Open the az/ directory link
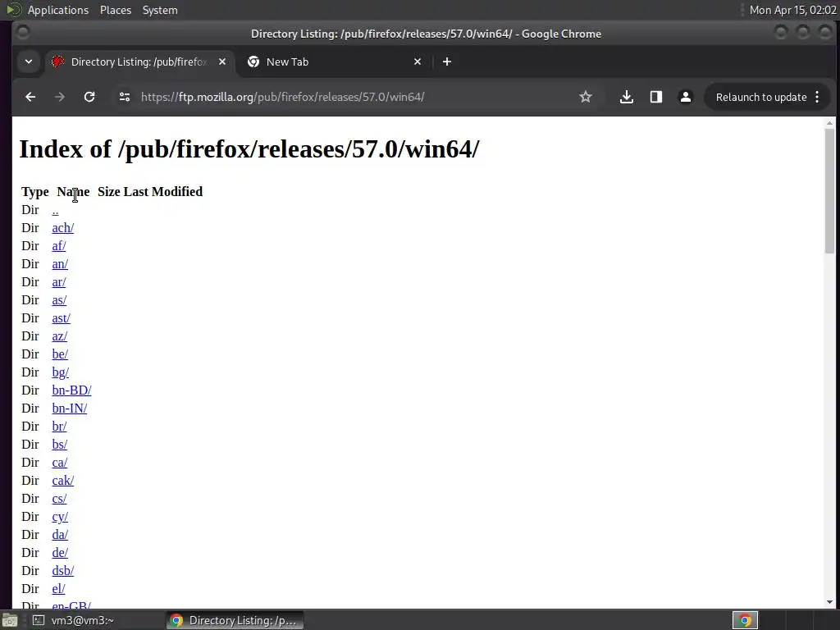The width and height of the screenshot is (840, 630). pyautogui.click(x=59, y=336)
